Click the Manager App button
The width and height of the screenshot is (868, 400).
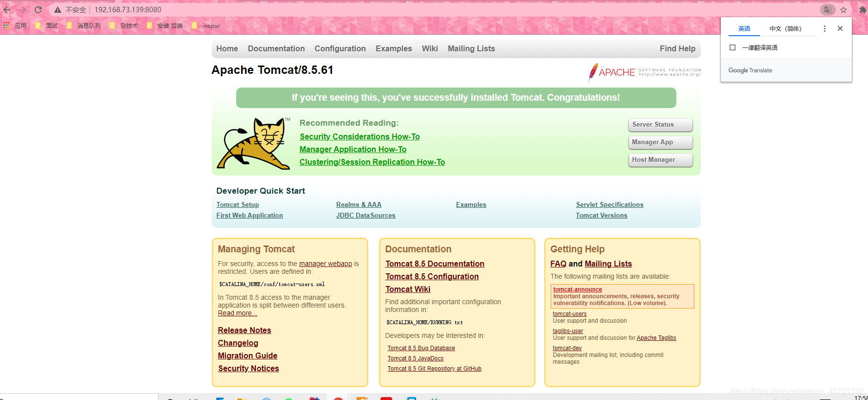pos(660,142)
